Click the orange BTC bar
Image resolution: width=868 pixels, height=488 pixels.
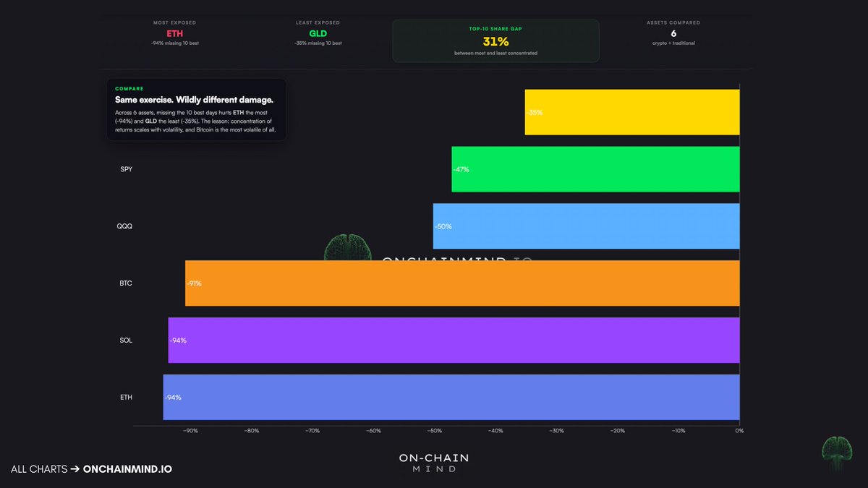pos(463,283)
